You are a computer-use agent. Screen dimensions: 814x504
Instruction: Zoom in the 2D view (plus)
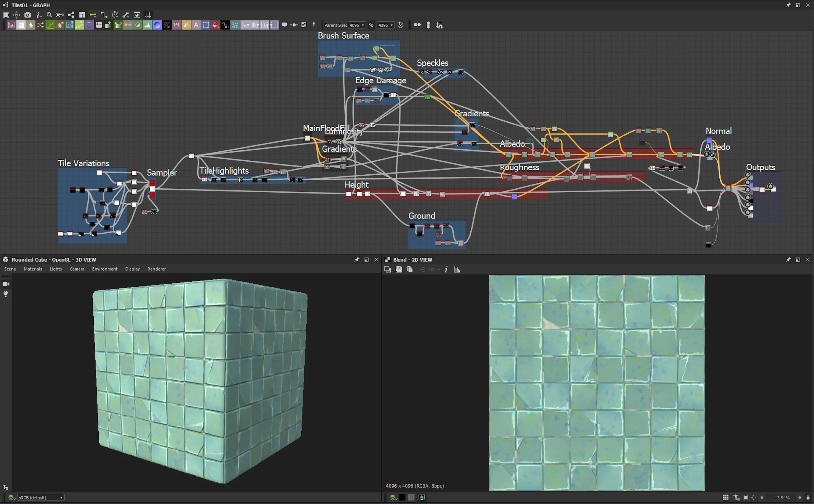pyautogui.click(x=799, y=497)
